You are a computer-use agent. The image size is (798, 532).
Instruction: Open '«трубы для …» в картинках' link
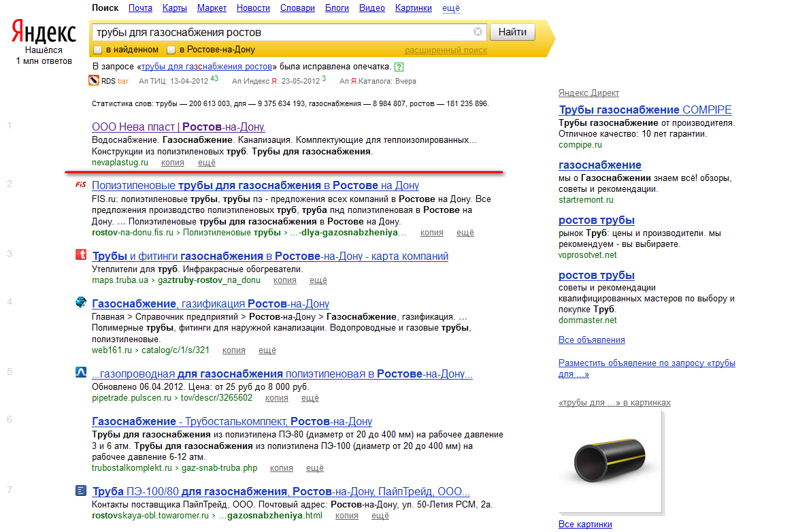615,403
